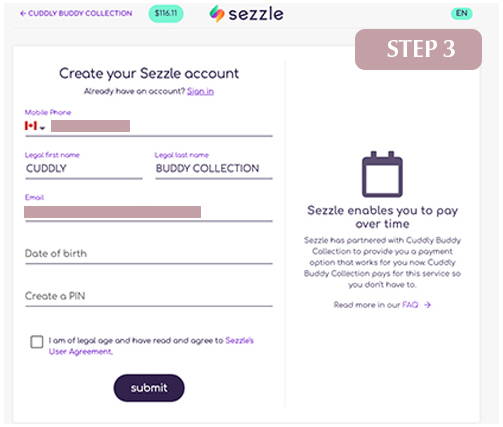The width and height of the screenshot is (503, 427).
Task: Focus the Mobile Phone number field
Action: point(162,126)
